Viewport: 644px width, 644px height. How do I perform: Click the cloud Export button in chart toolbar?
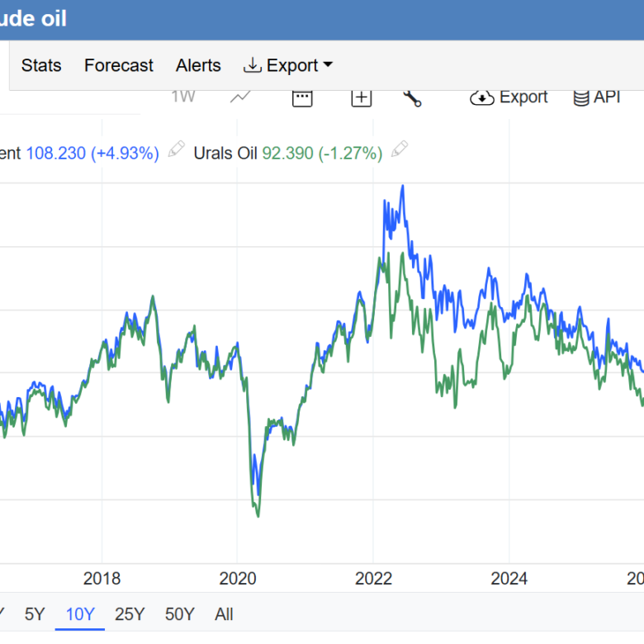[509, 97]
